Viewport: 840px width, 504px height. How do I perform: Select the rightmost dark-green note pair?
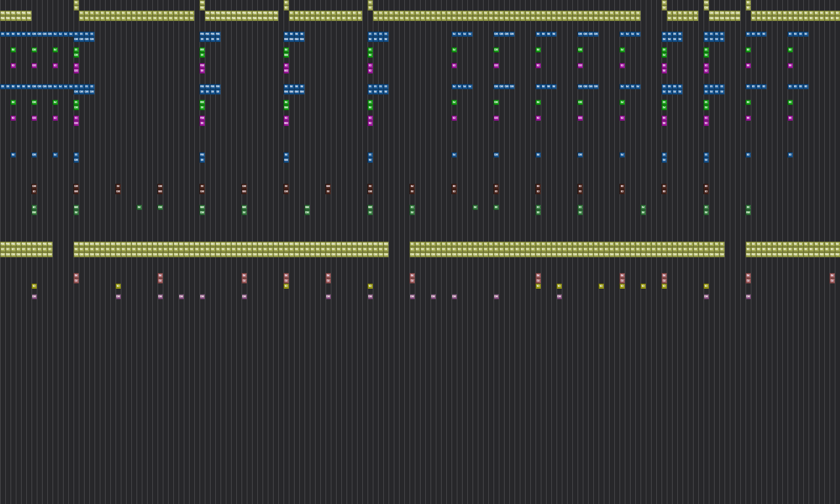pyautogui.click(x=748, y=210)
